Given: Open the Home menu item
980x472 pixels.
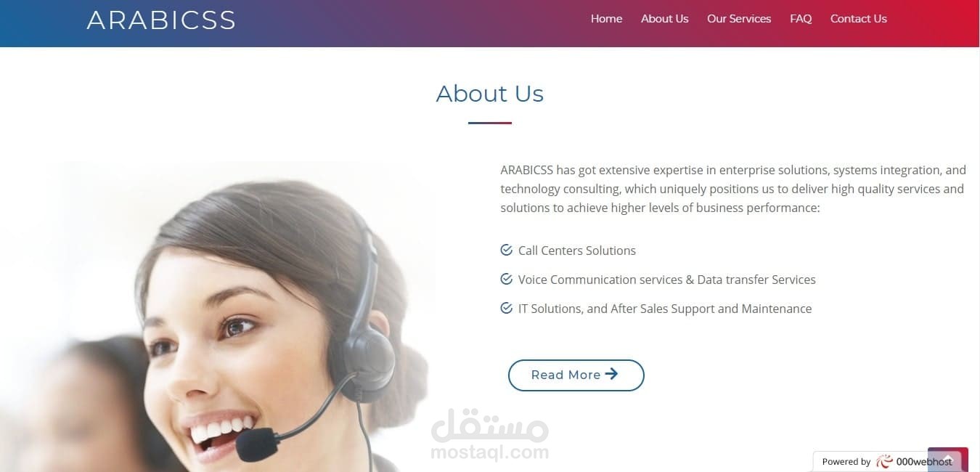Looking at the screenshot, I should click(606, 19).
